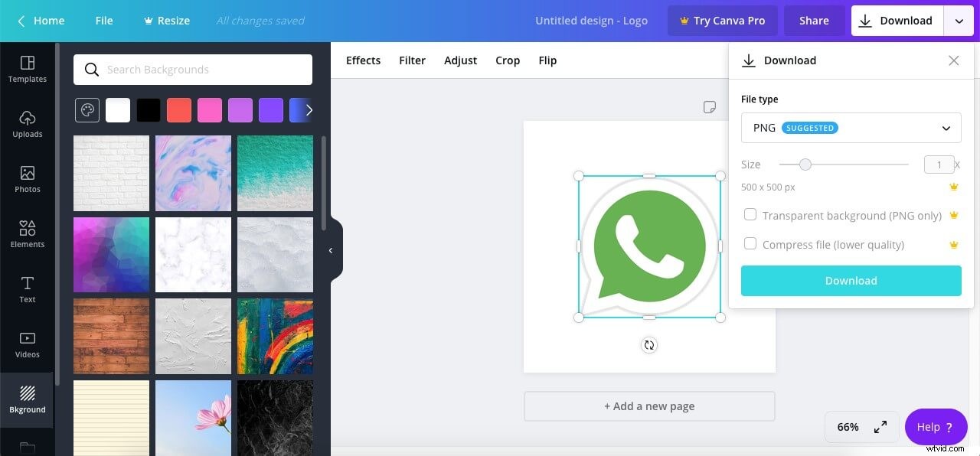The height and width of the screenshot is (456, 980).
Task: Click the Try Canva Pro button
Action: [722, 21]
